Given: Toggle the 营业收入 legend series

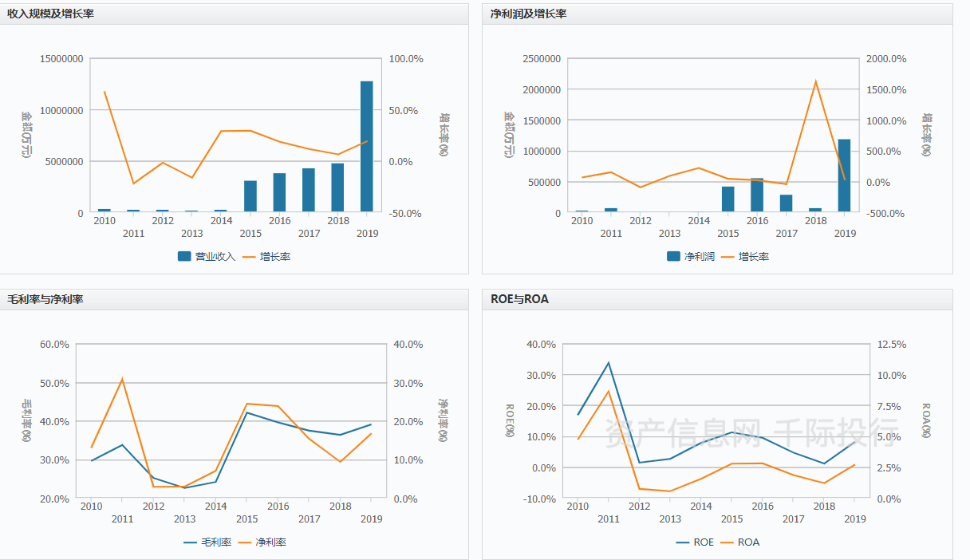Looking at the screenshot, I should 206,257.
